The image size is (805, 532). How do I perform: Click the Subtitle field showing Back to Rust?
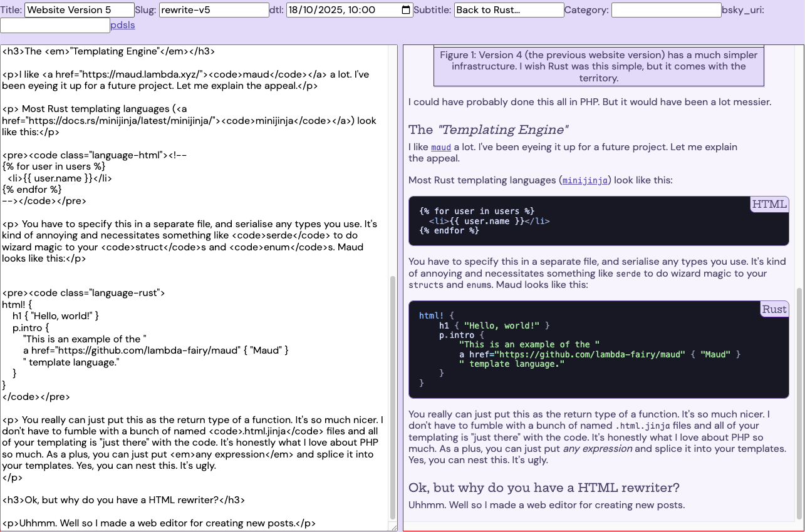click(509, 10)
